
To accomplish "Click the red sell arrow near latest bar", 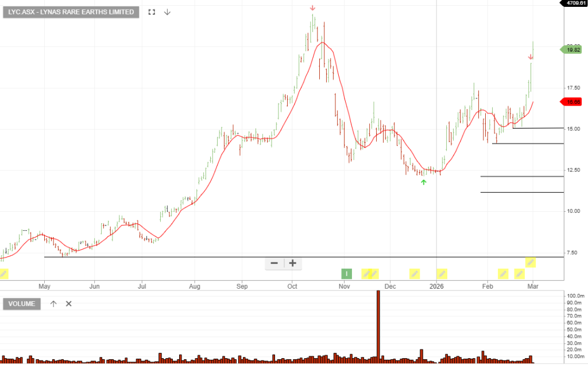I will [x=531, y=57].
